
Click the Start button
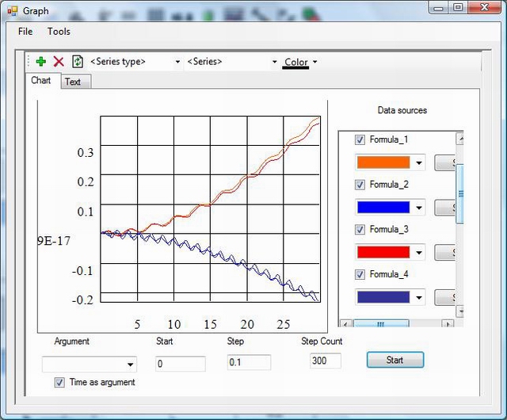(395, 360)
